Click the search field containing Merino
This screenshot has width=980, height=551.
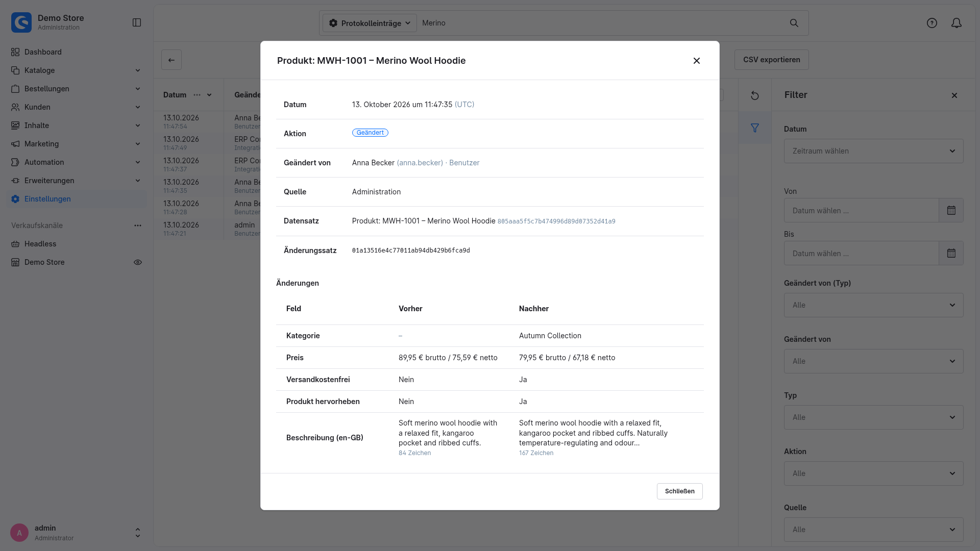pos(602,23)
